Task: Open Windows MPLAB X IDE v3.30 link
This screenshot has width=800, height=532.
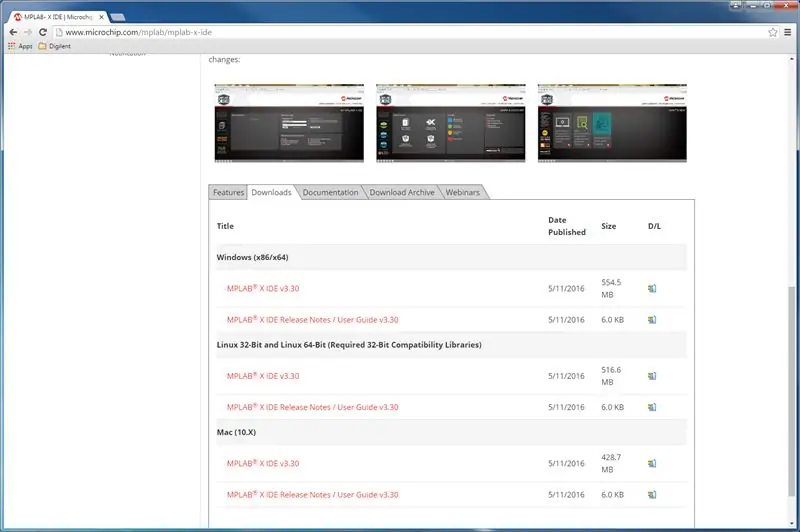Action: pyautogui.click(x=263, y=288)
